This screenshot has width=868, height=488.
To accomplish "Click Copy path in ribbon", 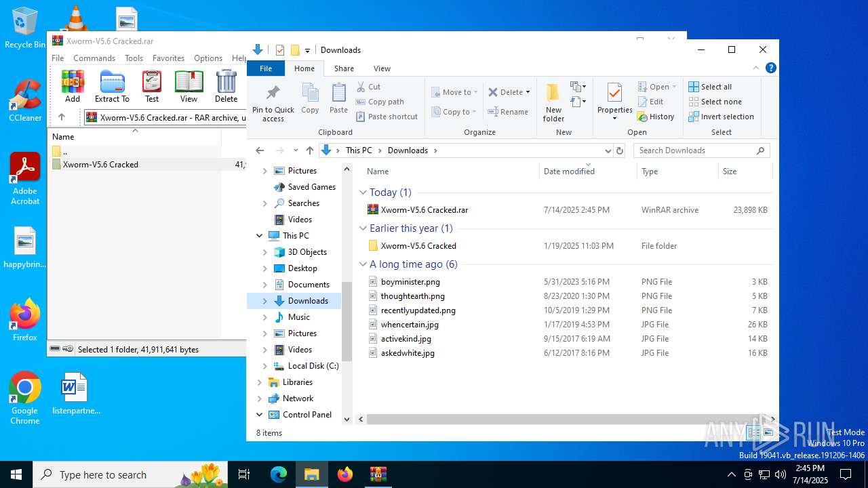I will (380, 102).
